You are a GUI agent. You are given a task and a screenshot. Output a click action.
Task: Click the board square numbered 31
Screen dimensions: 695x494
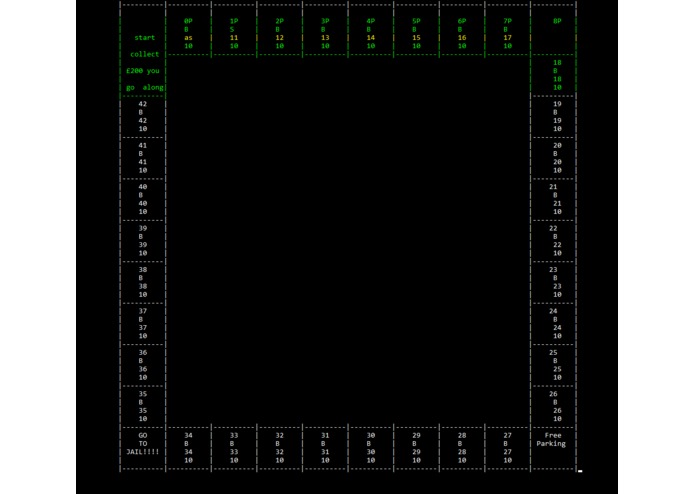[325, 448]
